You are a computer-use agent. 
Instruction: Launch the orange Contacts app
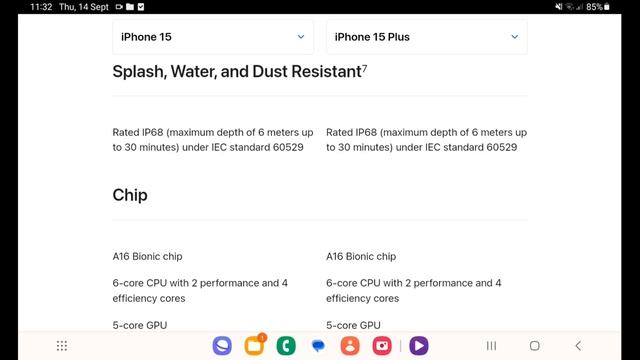point(350,346)
